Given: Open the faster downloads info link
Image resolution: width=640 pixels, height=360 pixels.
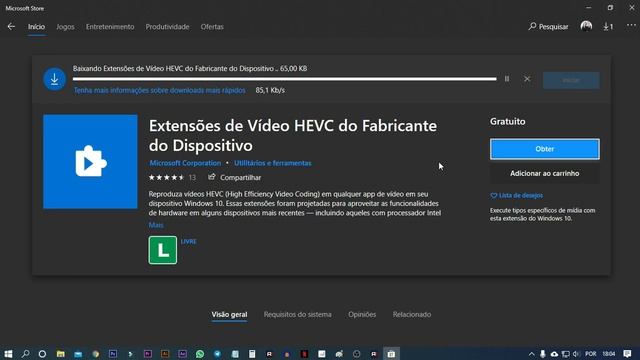Looking at the screenshot, I should click(x=160, y=90).
